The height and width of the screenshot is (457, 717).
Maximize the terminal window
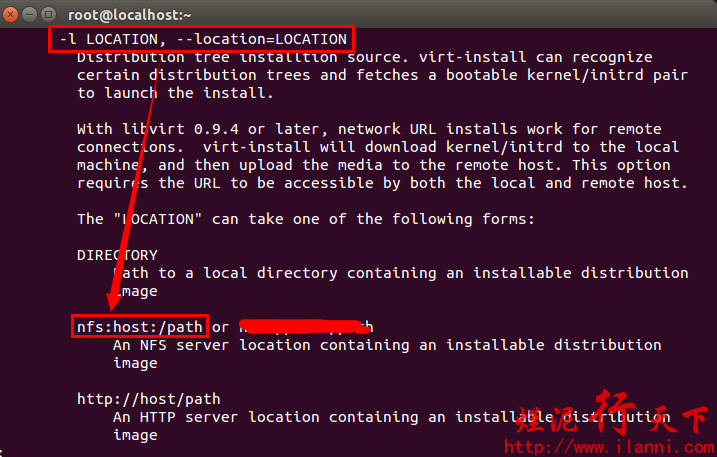tap(48, 14)
